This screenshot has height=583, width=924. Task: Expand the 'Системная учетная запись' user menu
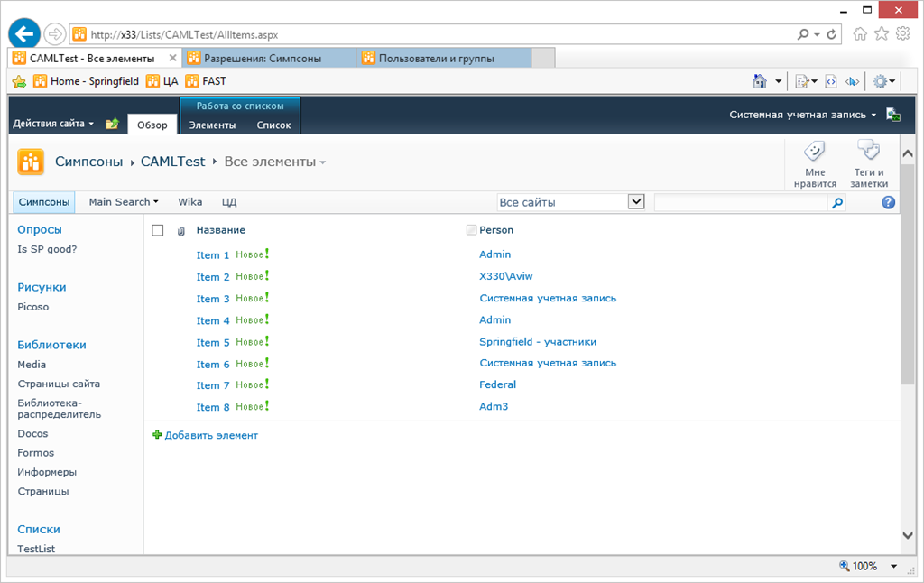tap(802, 115)
